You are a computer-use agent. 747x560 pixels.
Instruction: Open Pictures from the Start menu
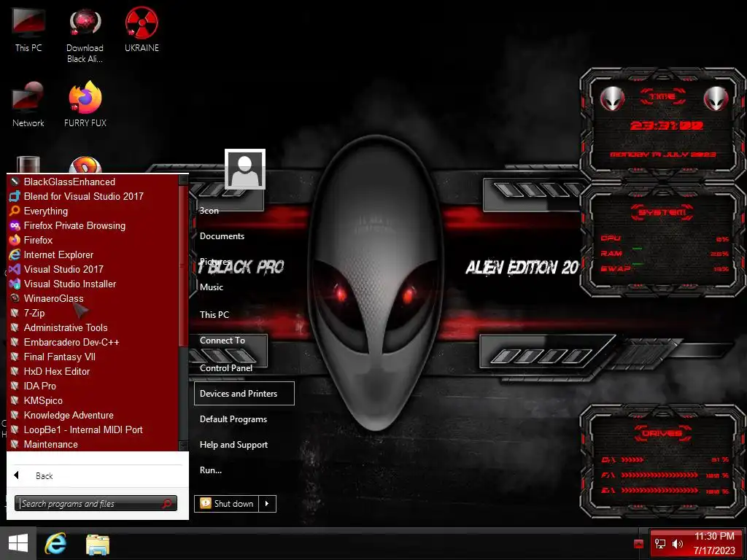(x=215, y=262)
